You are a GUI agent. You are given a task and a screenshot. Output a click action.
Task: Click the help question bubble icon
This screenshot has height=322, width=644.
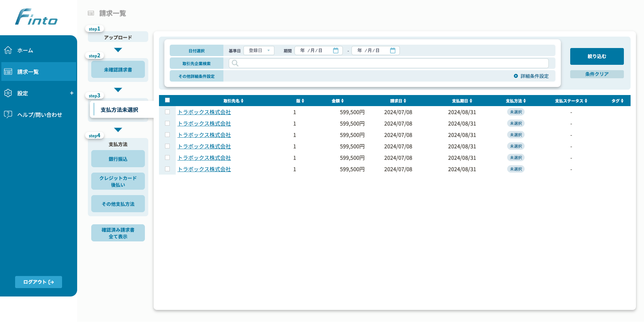(x=8, y=114)
